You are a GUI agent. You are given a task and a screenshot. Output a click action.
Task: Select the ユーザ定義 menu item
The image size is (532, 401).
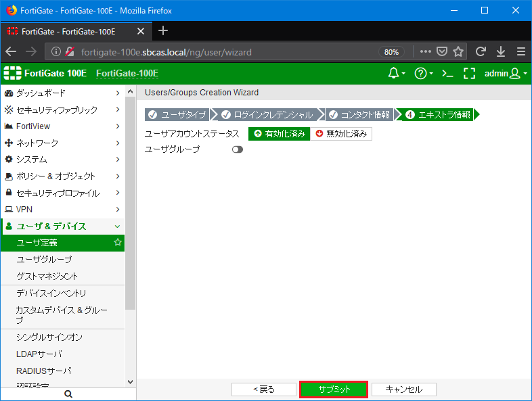click(x=62, y=243)
